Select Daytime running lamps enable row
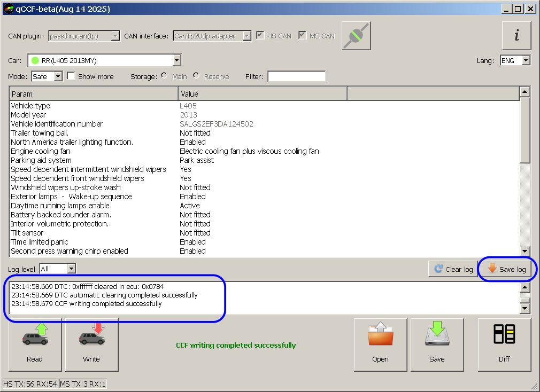This screenshot has width=540, height=392. click(x=265, y=206)
